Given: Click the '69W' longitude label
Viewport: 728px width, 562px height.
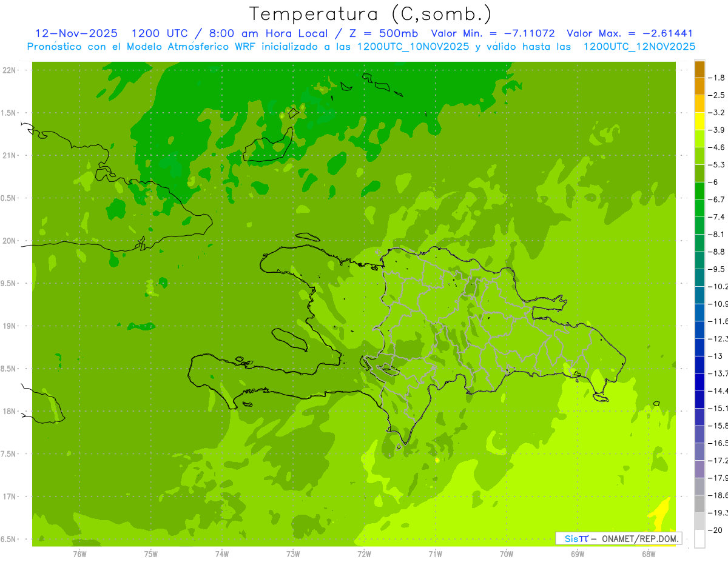Looking at the screenshot, I should 578,554.
